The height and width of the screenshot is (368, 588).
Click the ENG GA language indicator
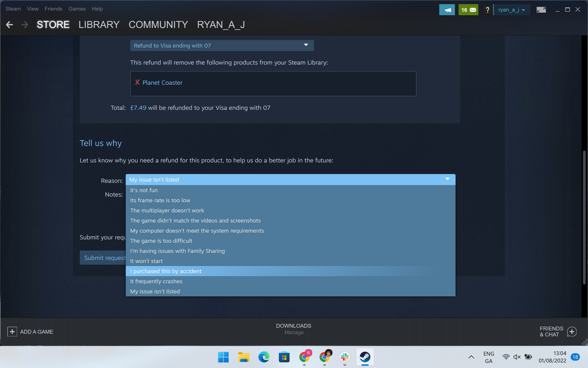(x=489, y=357)
